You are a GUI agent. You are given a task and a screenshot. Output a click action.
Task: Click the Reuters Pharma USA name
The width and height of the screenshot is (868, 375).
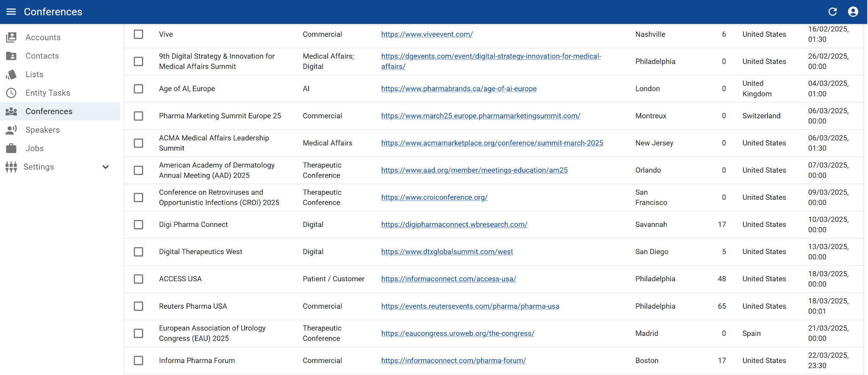(193, 306)
